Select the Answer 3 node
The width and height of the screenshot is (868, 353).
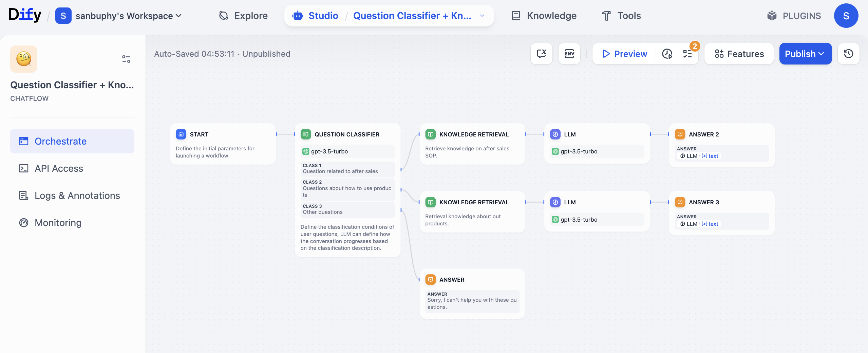[x=721, y=203]
